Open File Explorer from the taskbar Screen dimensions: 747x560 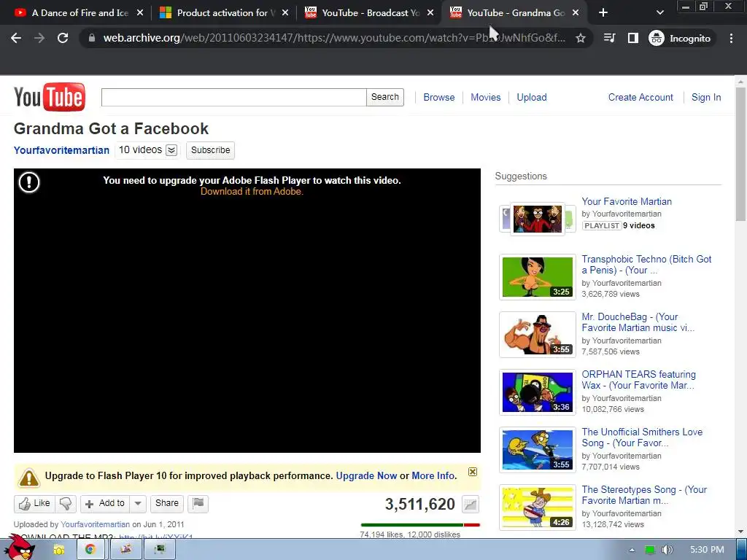pyautogui.click(x=59, y=550)
